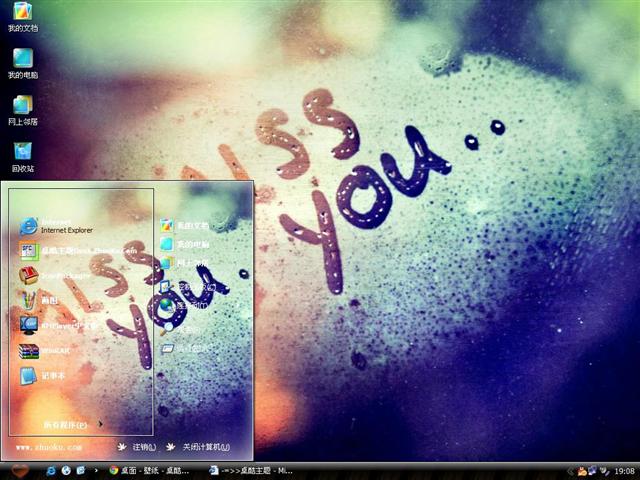This screenshot has width=640, height=480.
Task: Expand hidden system tray icons arrow
Action: (x=571, y=471)
